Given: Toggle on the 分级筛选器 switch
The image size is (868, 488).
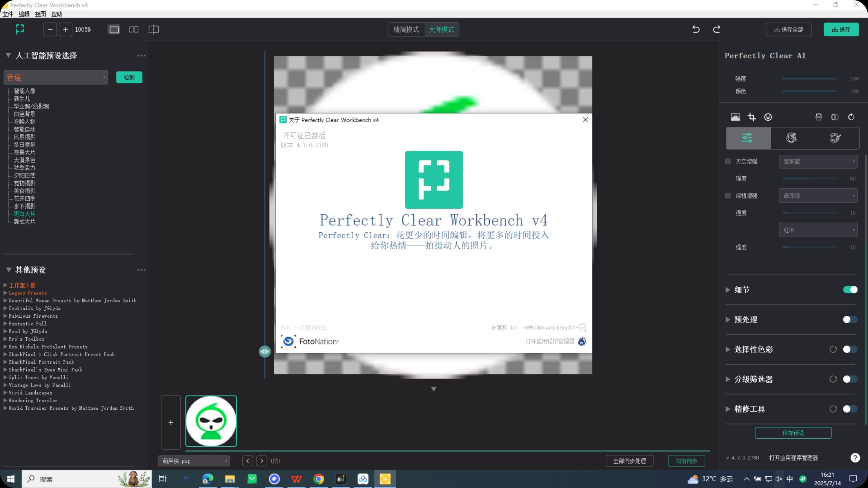Looking at the screenshot, I should [850, 379].
